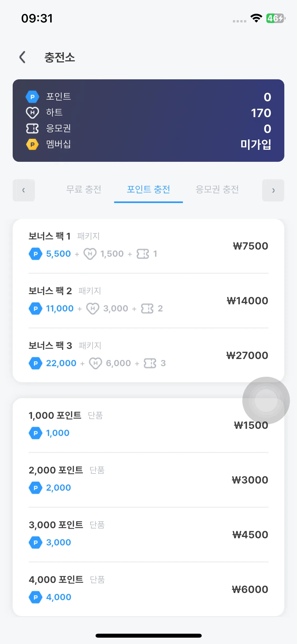Tap the ticket icon in 보너스 팩 2
This screenshot has width=297, height=644.
tap(147, 309)
